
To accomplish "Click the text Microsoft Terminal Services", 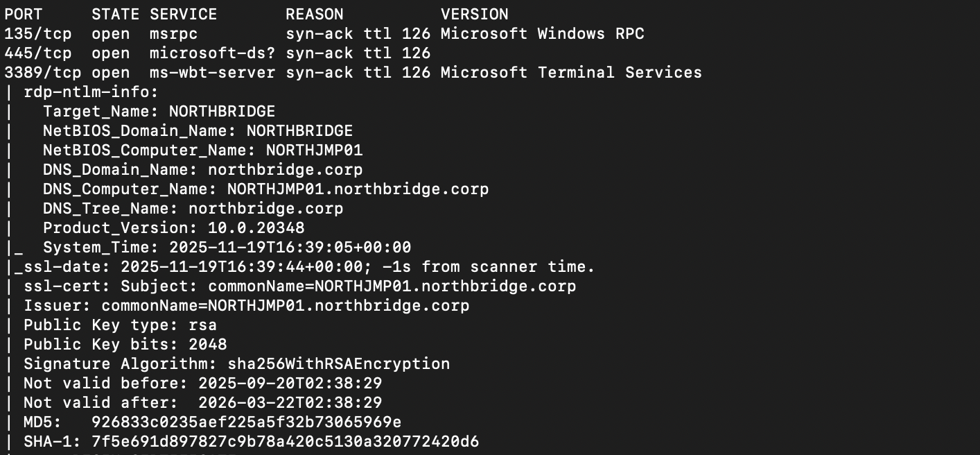I will [x=571, y=72].
